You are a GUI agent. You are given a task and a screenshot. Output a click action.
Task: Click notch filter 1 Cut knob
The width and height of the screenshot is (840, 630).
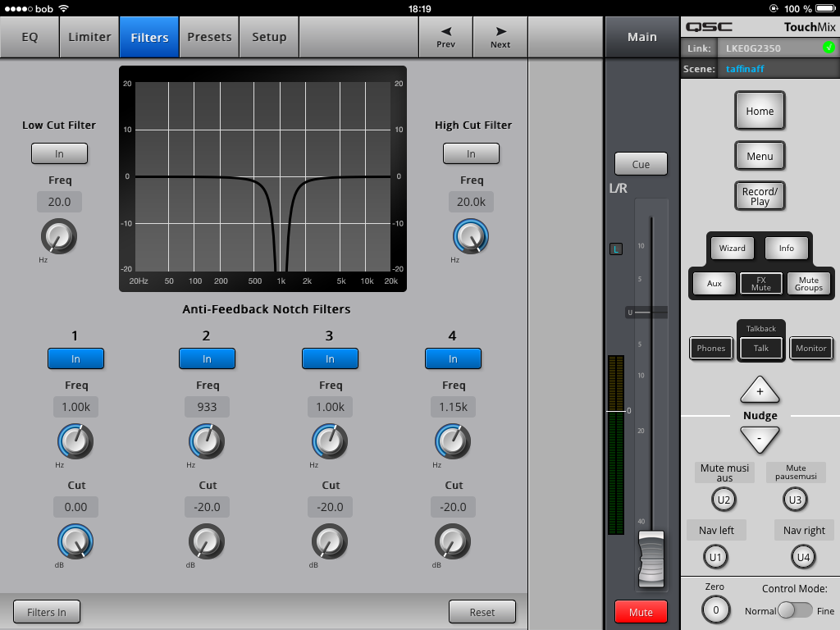click(x=75, y=541)
